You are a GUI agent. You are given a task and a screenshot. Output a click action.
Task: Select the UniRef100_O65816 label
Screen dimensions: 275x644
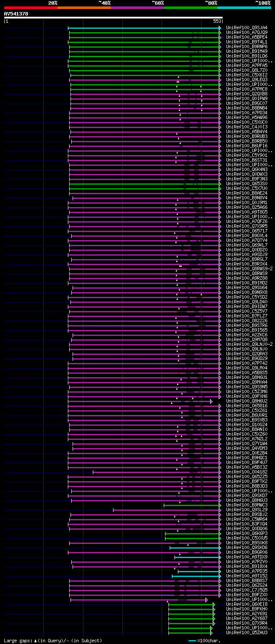247,406
